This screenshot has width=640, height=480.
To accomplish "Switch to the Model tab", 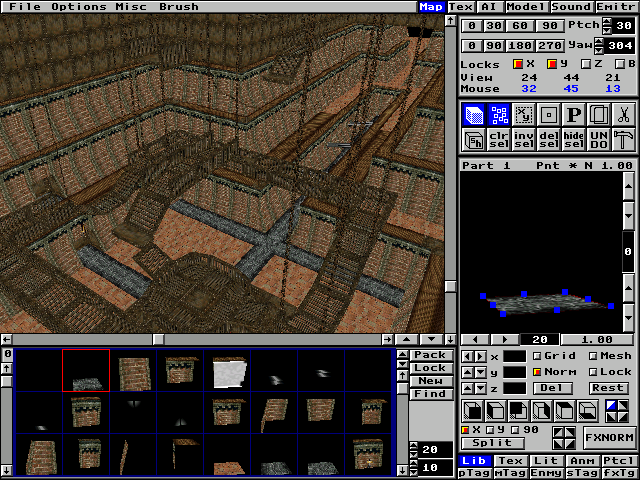I will click(527, 7).
